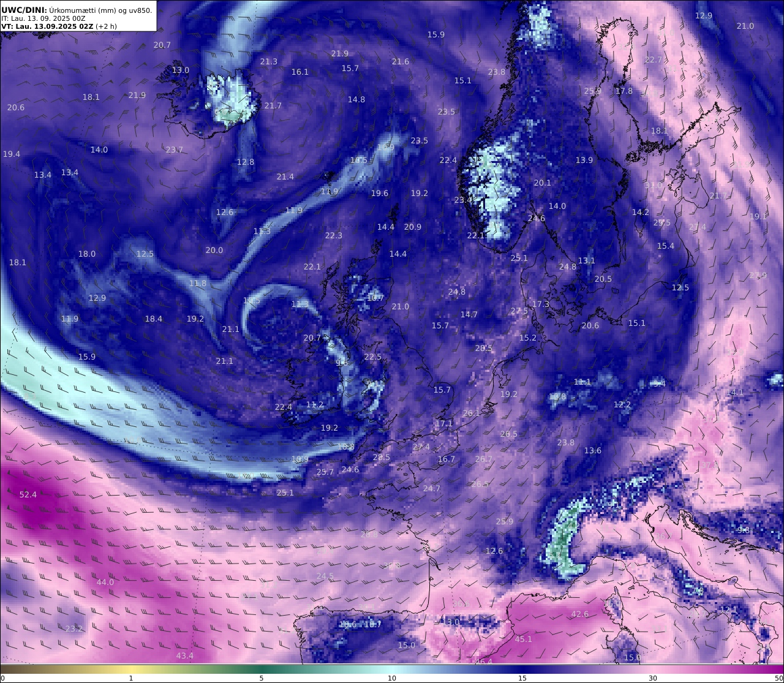This screenshot has width=784, height=683.
Task: Click the 18.4 value on the map
Action: click(x=153, y=319)
